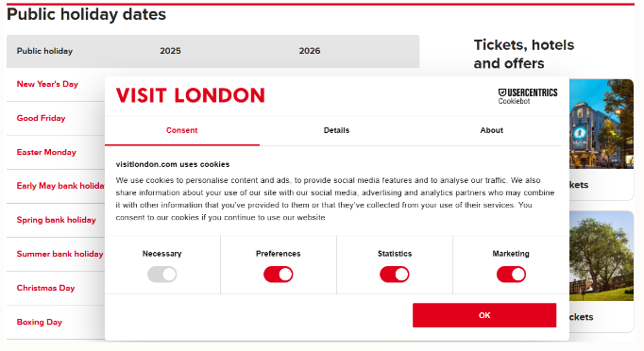Click the theatre building thumbnail image

602,124
